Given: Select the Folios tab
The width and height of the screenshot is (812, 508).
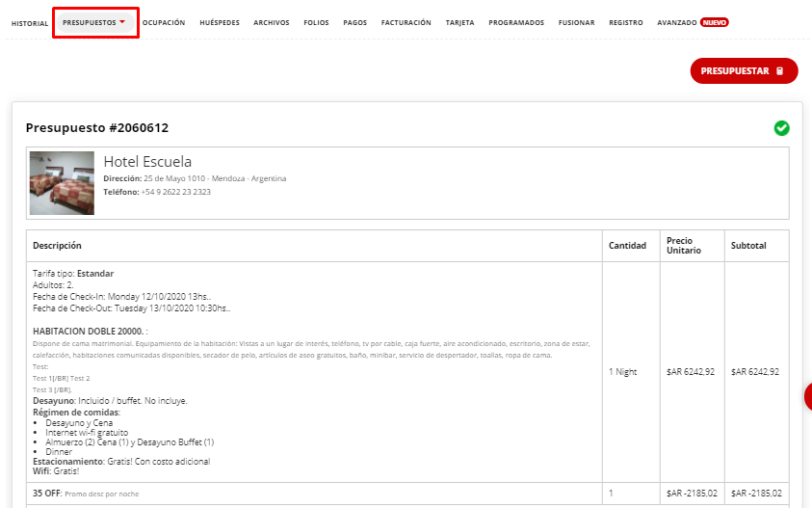Looking at the screenshot, I should pos(316,22).
